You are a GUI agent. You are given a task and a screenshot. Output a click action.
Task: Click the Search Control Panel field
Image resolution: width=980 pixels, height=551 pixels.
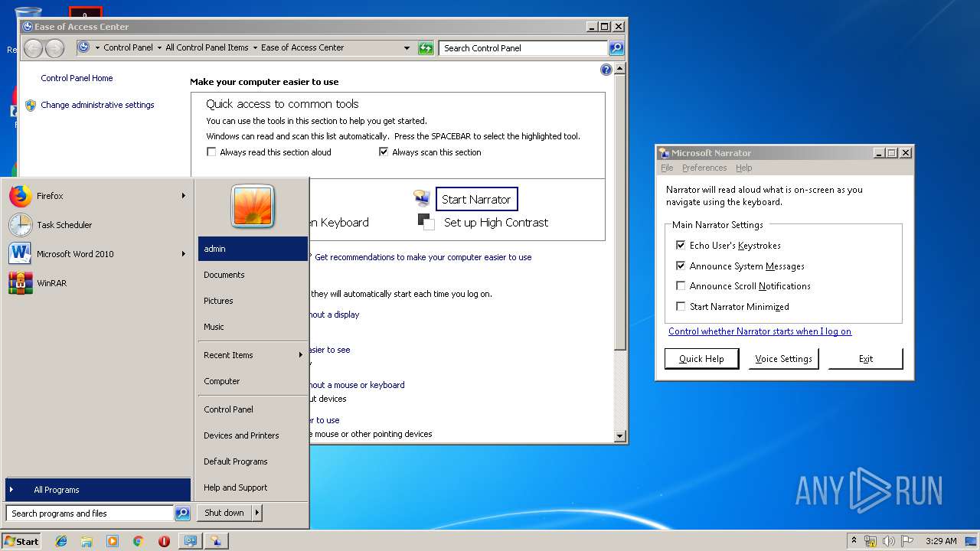point(524,48)
